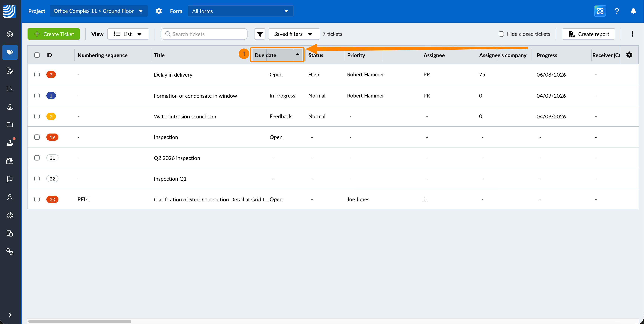This screenshot has height=324, width=644.
Task: Click the red ID badge 3
Action: point(51,74)
